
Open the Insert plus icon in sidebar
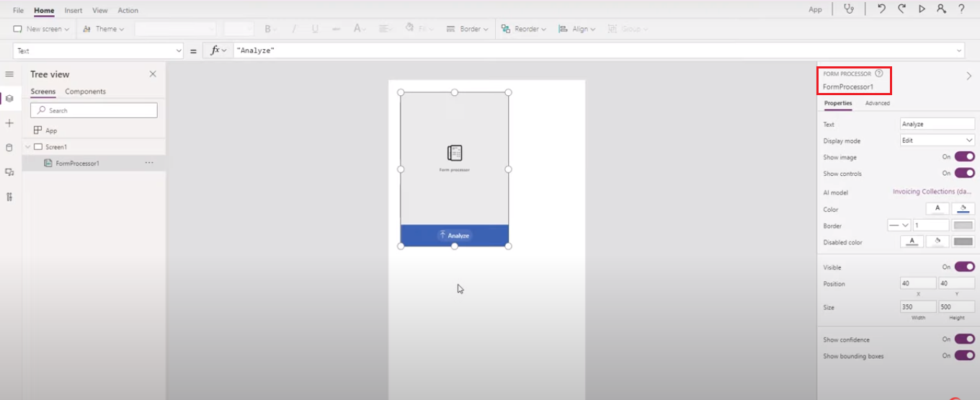point(9,123)
